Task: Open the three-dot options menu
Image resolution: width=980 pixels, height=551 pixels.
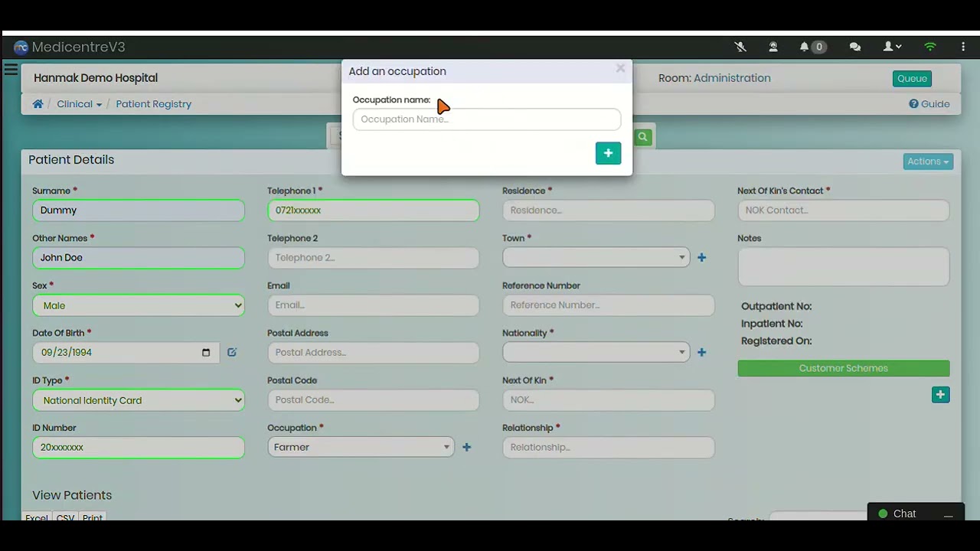Action: 963,47
